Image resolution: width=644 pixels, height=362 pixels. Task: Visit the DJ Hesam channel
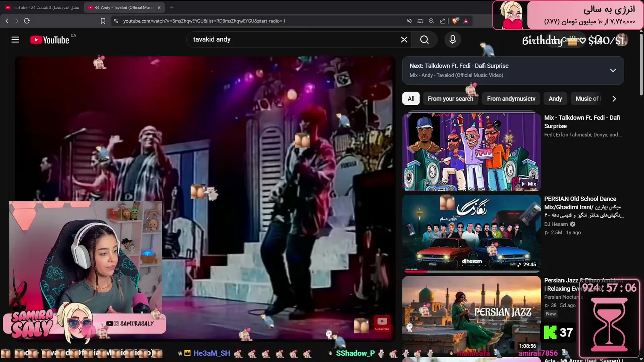click(556, 224)
